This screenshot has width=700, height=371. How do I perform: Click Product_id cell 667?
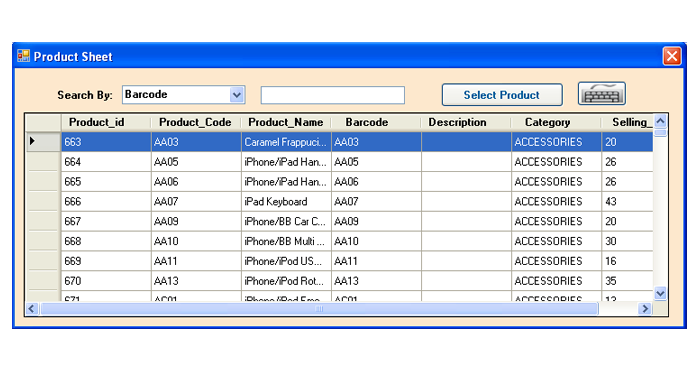point(106,221)
